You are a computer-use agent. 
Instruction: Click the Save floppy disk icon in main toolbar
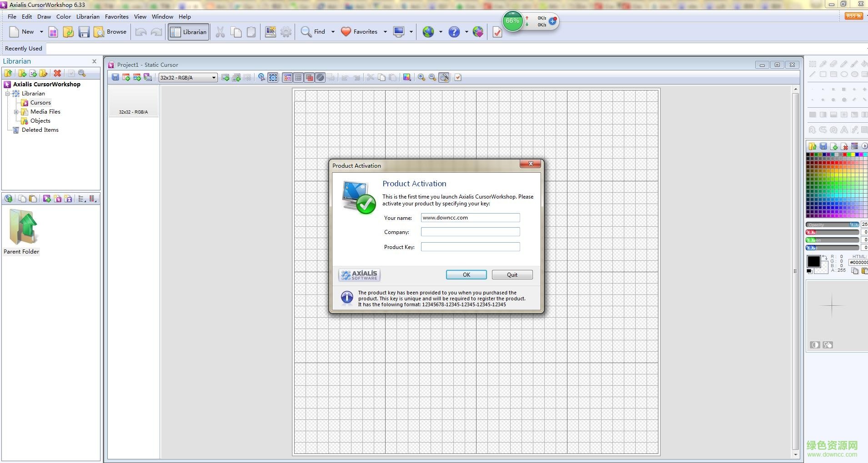point(84,32)
